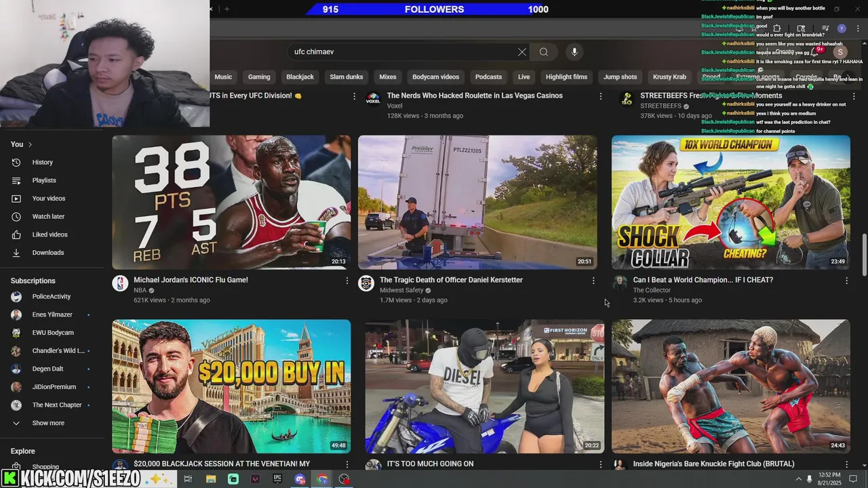Click the NBA channel avatar
Image resolution: width=868 pixels, height=488 pixels.
click(x=120, y=283)
